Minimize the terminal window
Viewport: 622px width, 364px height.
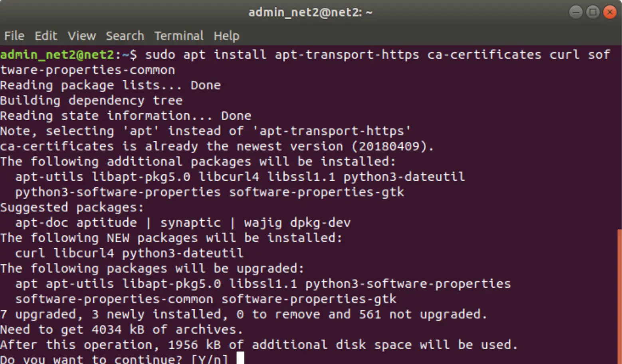575,12
